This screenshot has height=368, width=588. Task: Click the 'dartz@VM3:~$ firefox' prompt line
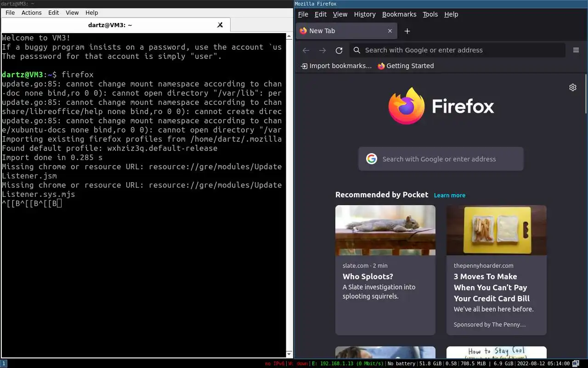coord(48,75)
